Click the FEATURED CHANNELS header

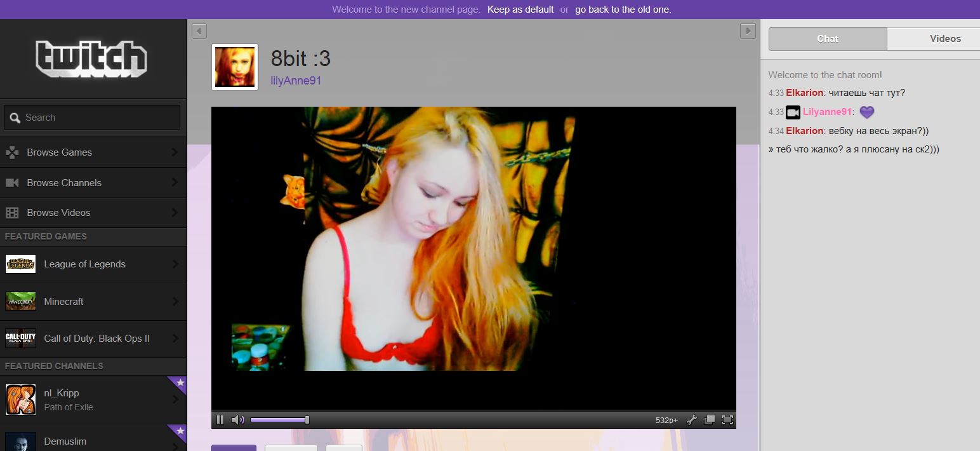point(54,366)
